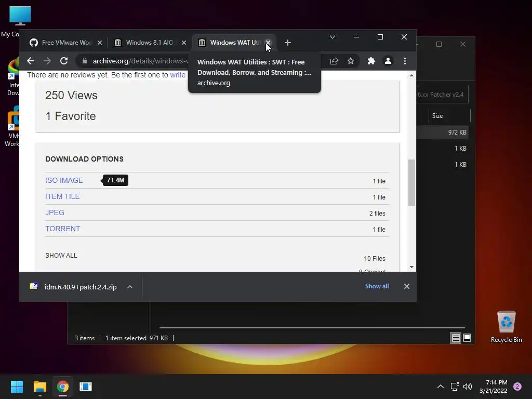Bookmark this tab with star icon
Image resolution: width=532 pixels, height=399 pixels.
coord(351,61)
